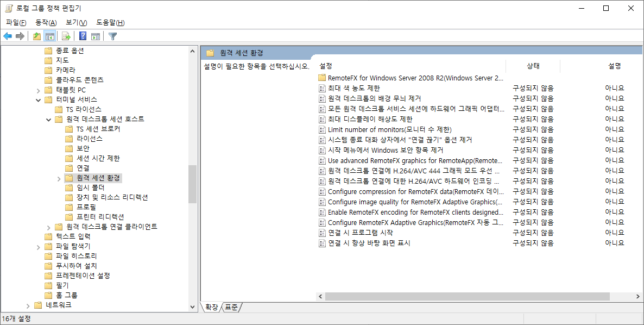Select Enable RemoteFX encoding for RemoteFX clients setting
This screenshot has width=644, height=325.
[x=415, y=212]
